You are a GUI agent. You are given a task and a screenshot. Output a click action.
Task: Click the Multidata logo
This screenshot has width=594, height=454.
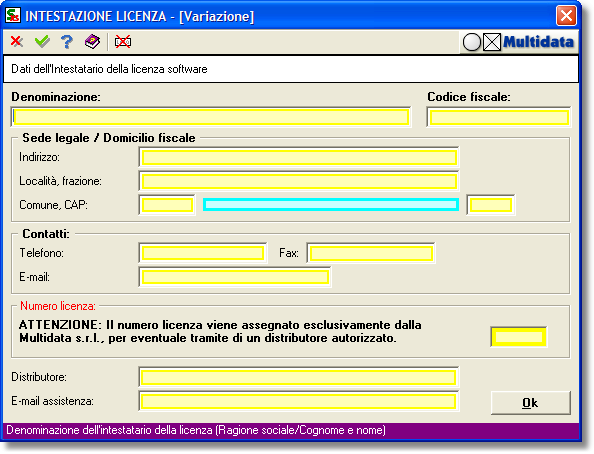(538, 42)
